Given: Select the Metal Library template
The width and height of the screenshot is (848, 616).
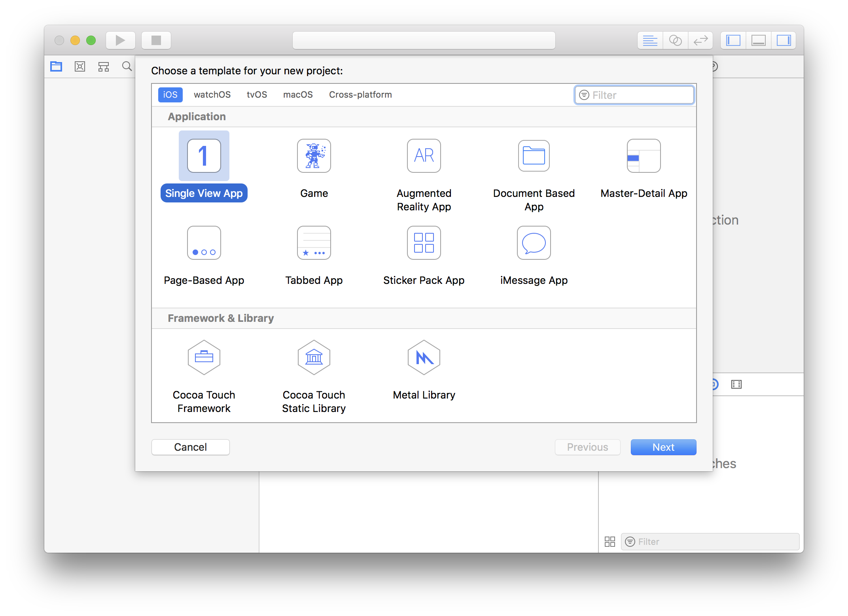Looking at the screenshot, I should point(424,357).
